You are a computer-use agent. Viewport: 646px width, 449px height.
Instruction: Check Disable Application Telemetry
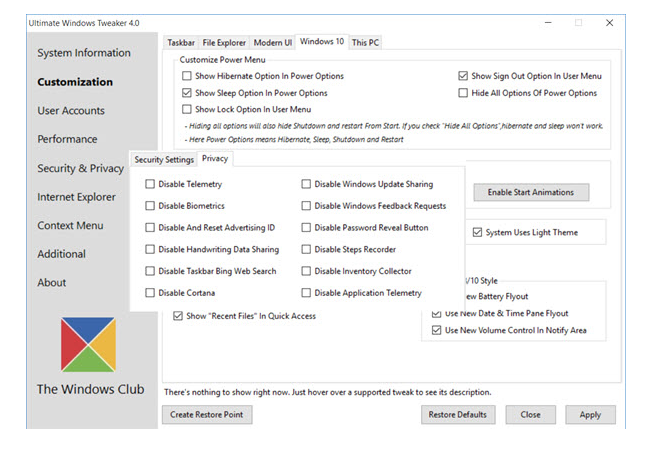click(306, 293)
